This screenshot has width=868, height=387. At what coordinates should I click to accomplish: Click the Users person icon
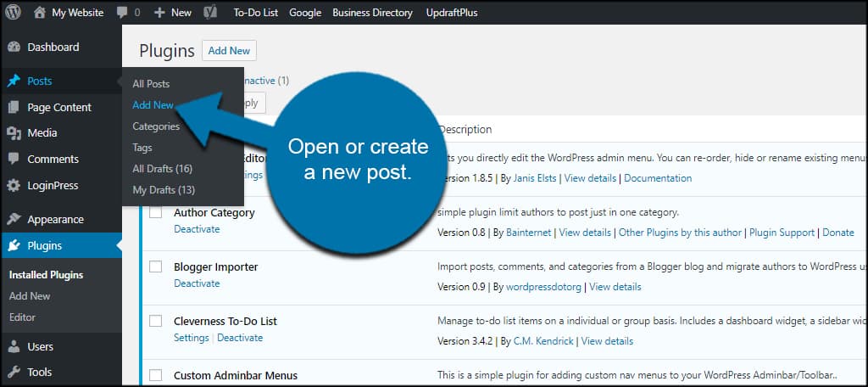14,346
